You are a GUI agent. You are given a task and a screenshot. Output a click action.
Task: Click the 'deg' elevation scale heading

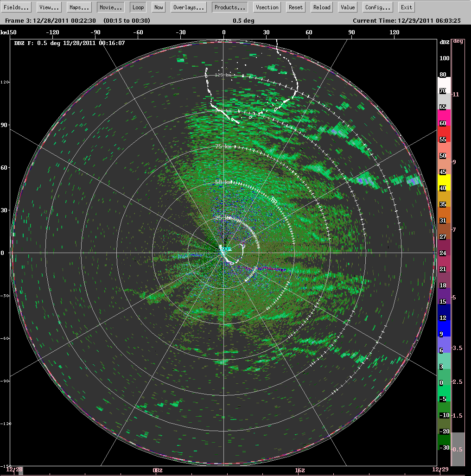[458, 41]
